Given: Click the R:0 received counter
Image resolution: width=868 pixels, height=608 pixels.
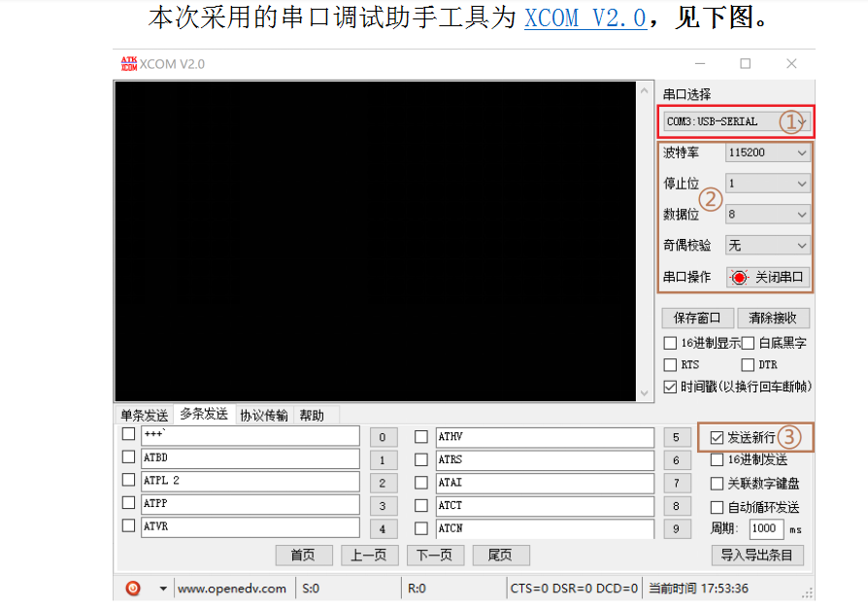Looking at the screenshot, I should pos(417,589).
